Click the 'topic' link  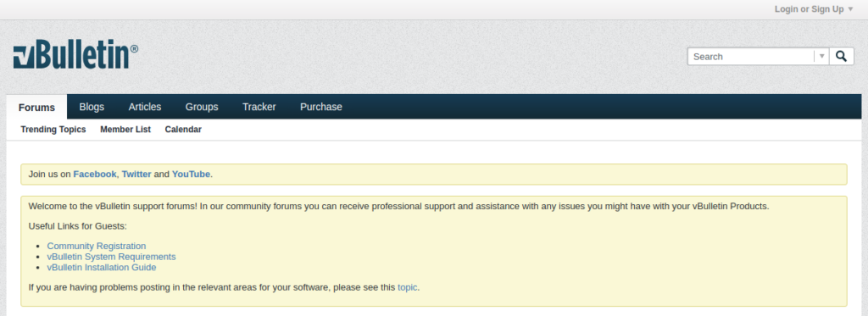click(x=408, y=288)
